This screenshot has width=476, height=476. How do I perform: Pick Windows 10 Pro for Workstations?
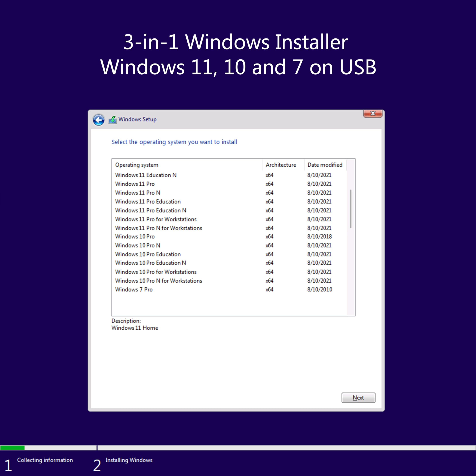click(156, 272)
